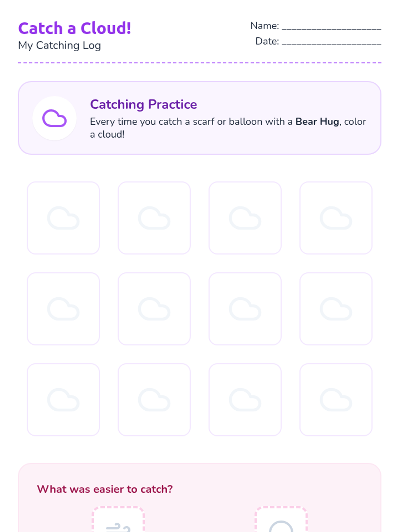Mark the last cloud in the bottom row
399x532 pixels.
click(x=336, y=400)
